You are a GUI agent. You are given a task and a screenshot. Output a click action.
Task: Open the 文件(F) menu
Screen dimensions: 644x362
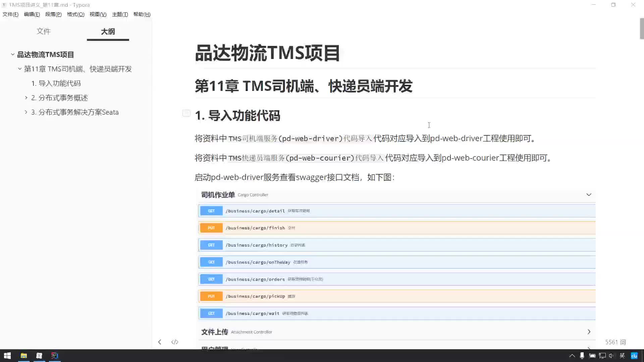[x=10, y=14]
